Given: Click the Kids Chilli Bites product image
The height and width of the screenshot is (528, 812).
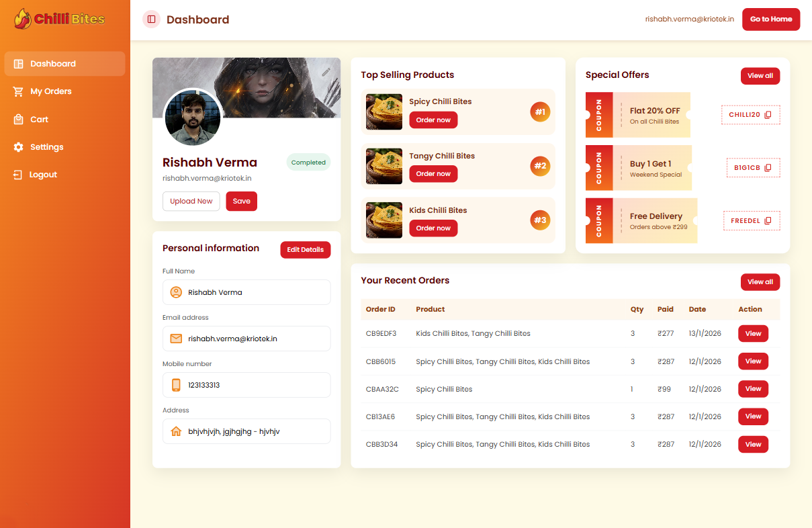Looking at the screenshot, I should 384,220.
